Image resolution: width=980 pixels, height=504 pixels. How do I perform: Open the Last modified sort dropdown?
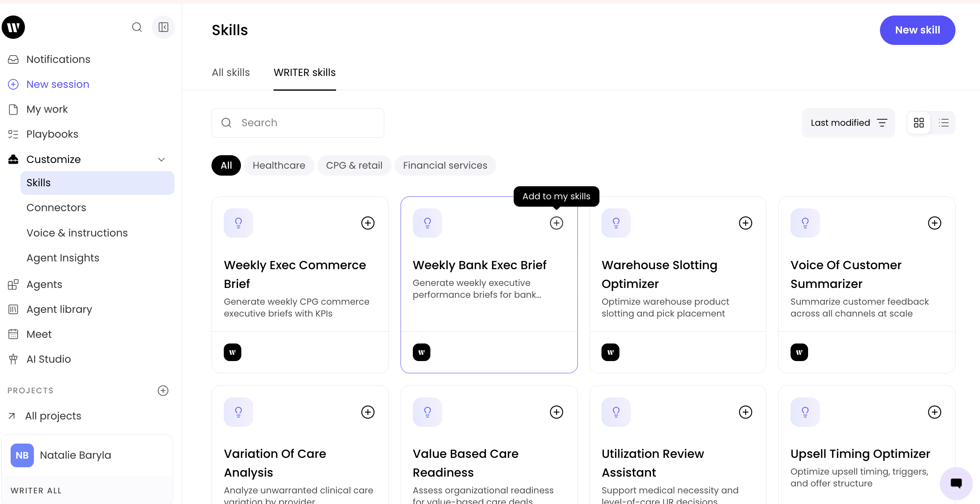click(x=848, y=123)
